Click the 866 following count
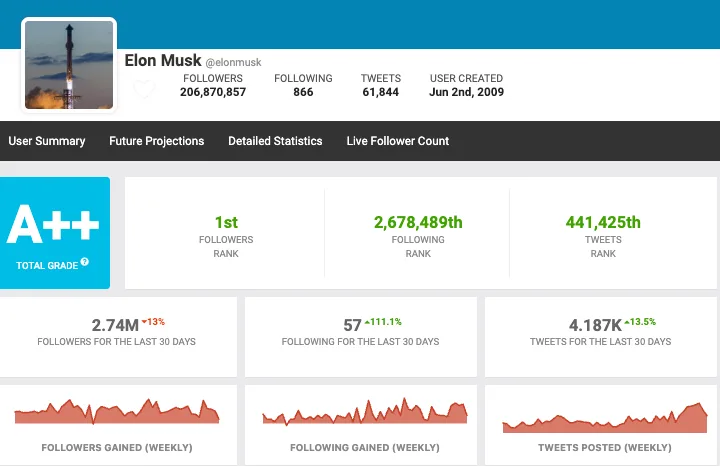Screen dimensions: 720x466 pos(303,92)
